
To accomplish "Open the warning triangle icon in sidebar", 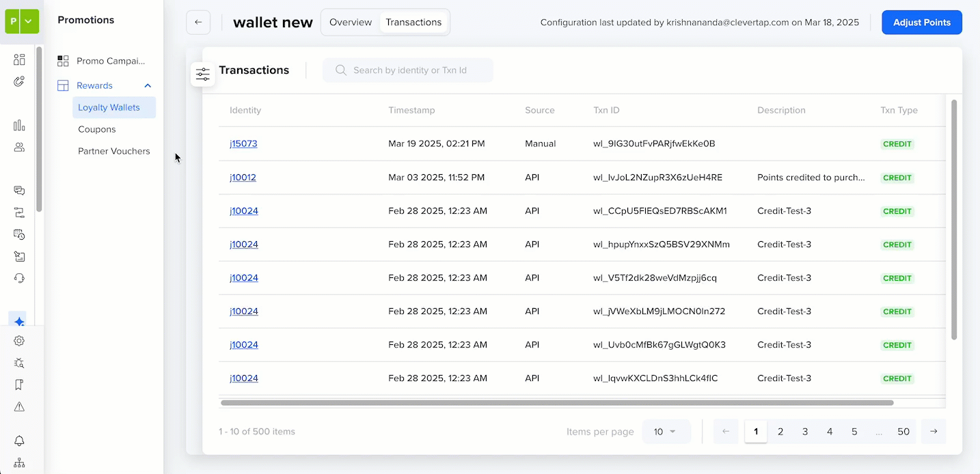I will click(19, 406).
